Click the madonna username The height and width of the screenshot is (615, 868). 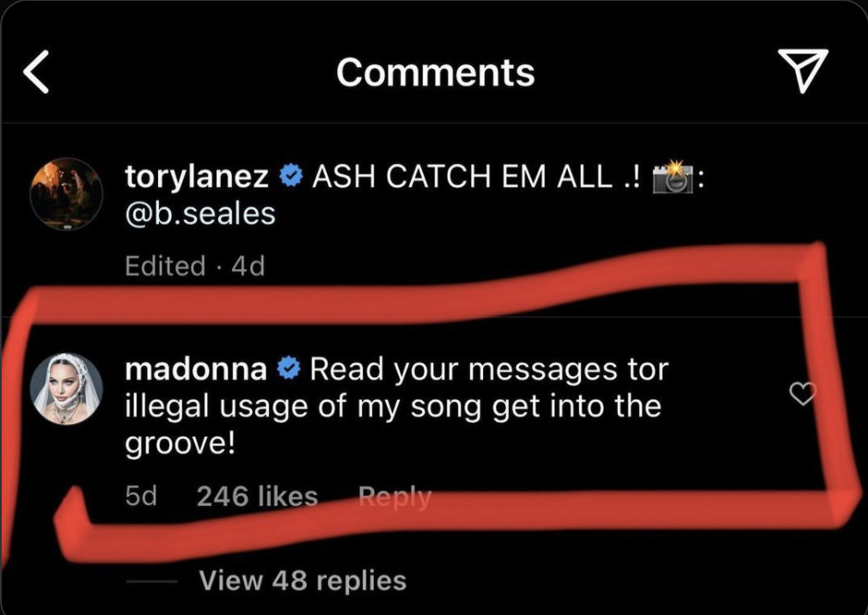(196, 369)
